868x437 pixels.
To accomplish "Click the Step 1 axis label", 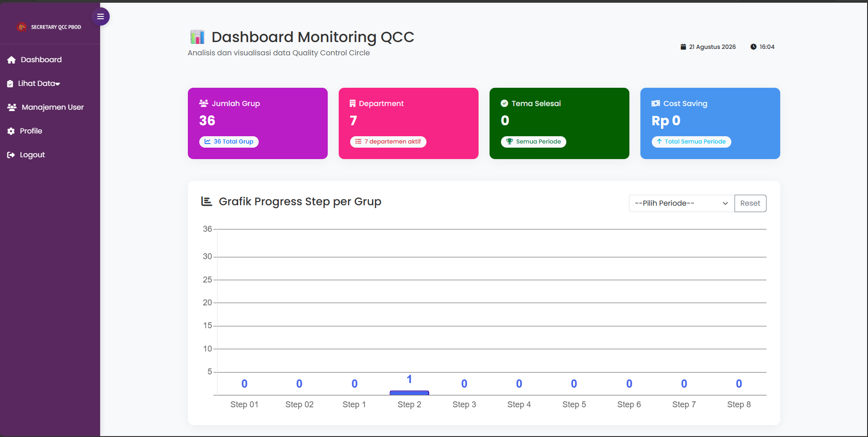I will pyautogui.click(x=354, y=405).
